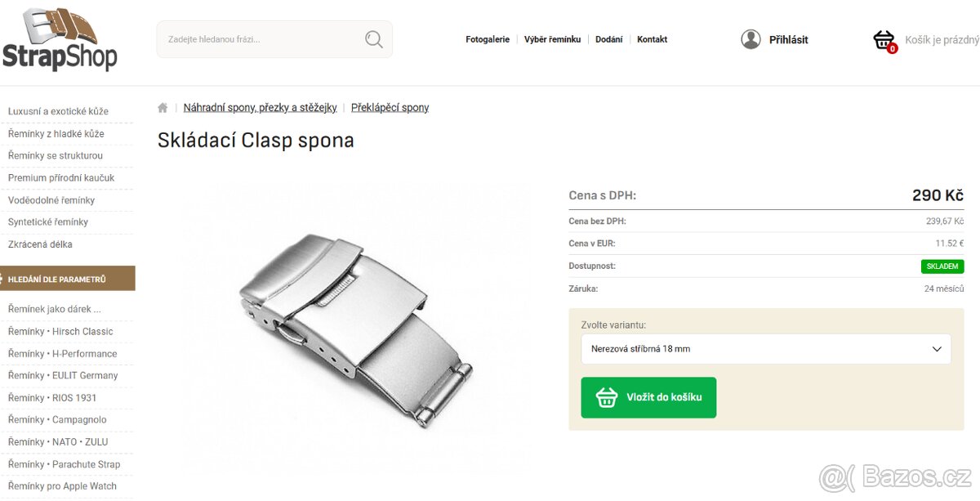This screenshot has width=980, height=501.
Task: Click the Vložit do košíku button
Action: point(648,398)
